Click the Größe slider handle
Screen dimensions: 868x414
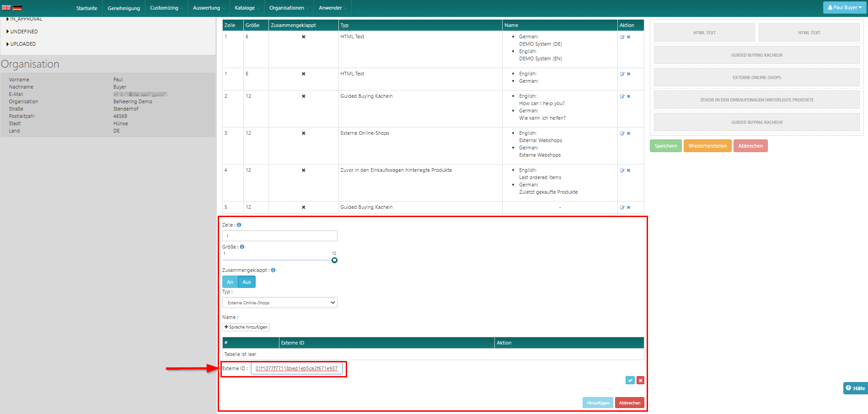334,260
